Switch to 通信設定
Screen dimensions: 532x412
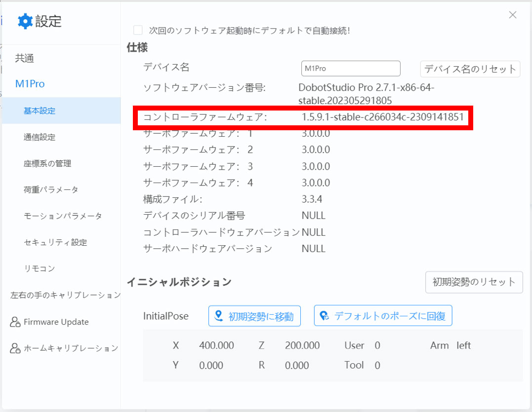[x=39, y=137]
